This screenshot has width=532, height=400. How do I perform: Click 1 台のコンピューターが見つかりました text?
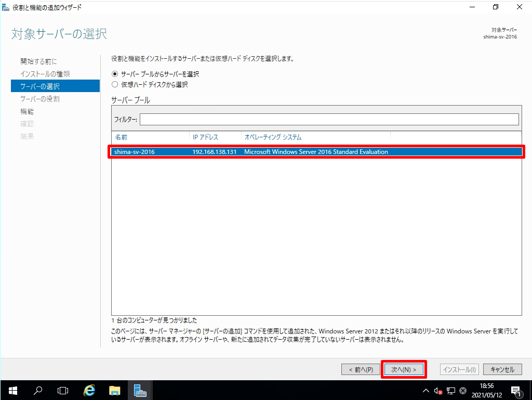(154, 320)
